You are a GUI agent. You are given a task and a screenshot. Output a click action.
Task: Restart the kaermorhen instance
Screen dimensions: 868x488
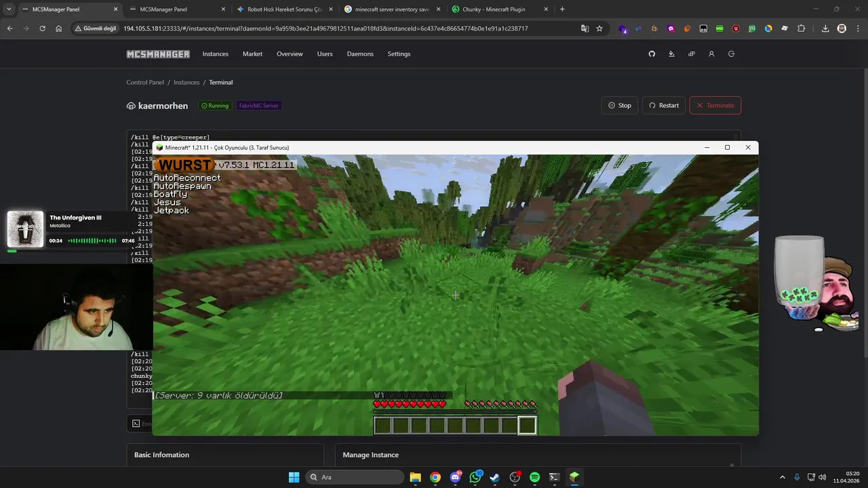click(x=664, y=105)
